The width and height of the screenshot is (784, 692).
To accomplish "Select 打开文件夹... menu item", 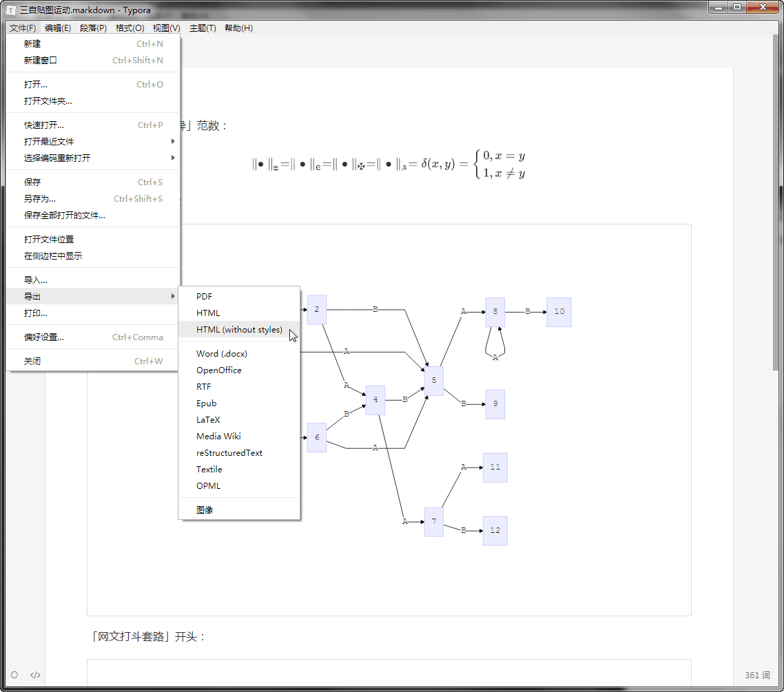I will [93, 101].
